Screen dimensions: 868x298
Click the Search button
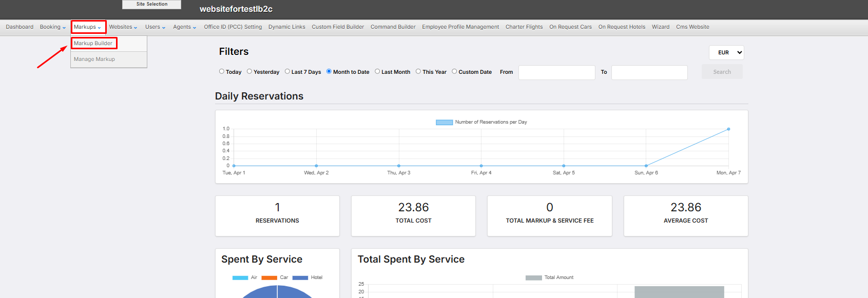tap(722, 72)
